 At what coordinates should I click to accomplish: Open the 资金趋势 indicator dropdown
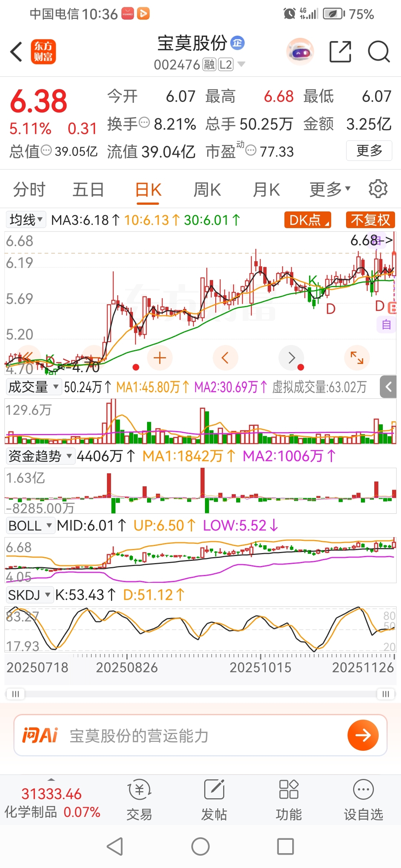coord(40,456)
